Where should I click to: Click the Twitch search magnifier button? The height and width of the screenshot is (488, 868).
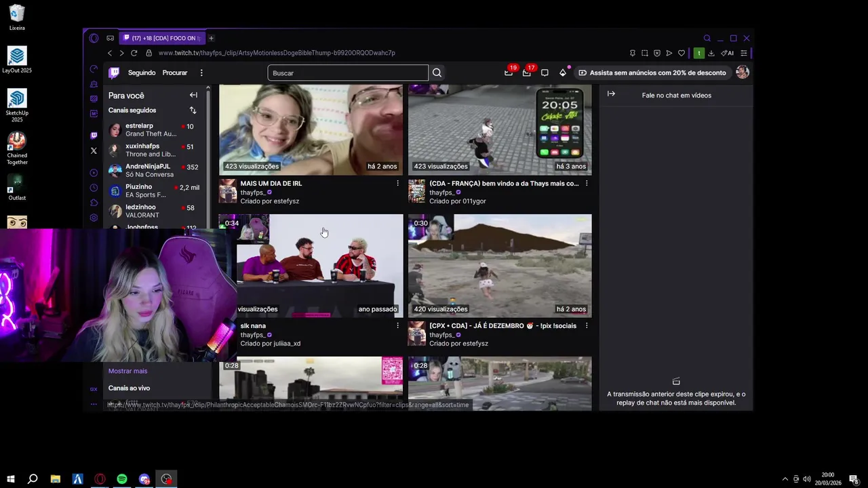[x=437, y=73]
